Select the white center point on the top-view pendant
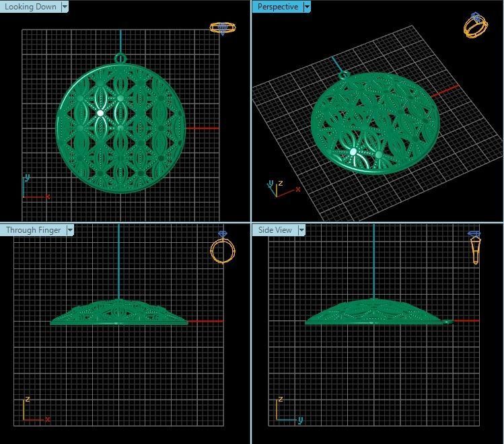The image size is (504, 444). pos(100,113)
